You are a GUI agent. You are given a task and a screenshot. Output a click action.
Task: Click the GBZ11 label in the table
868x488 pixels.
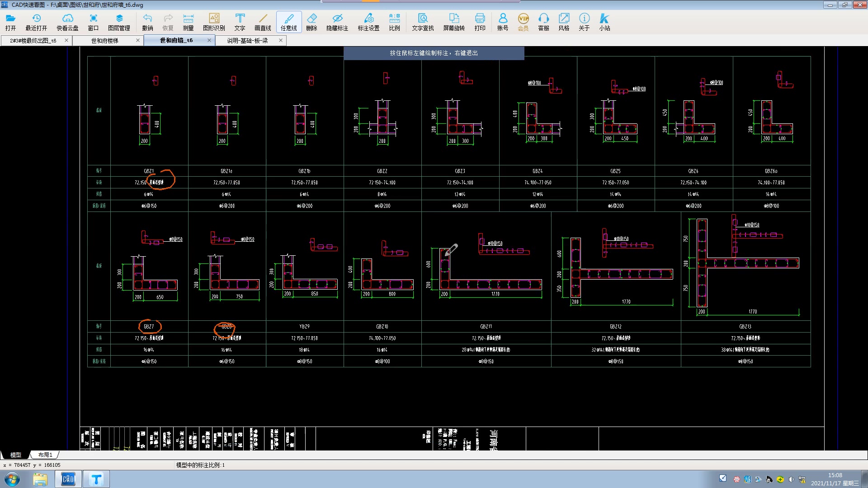tap(486, 326)
